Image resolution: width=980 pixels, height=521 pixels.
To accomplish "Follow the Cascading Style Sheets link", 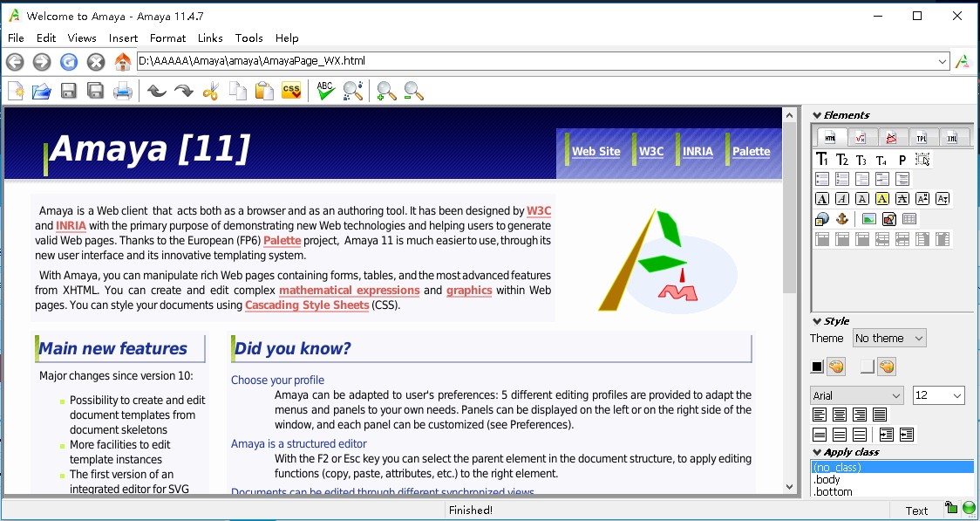I will coord(307,305).
